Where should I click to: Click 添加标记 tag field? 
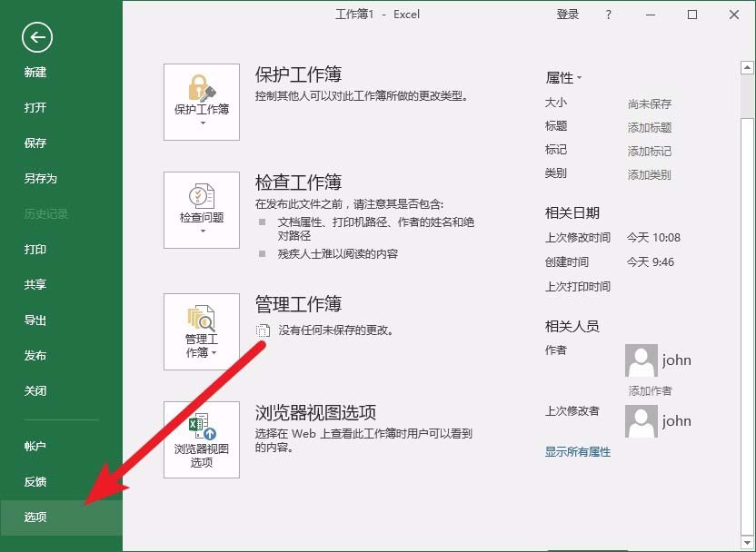[x=650, y=152]
